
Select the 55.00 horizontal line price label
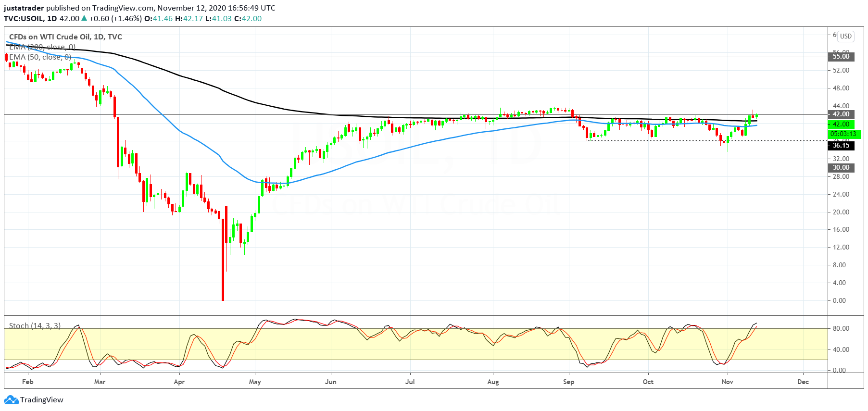(x=841, y=57)
